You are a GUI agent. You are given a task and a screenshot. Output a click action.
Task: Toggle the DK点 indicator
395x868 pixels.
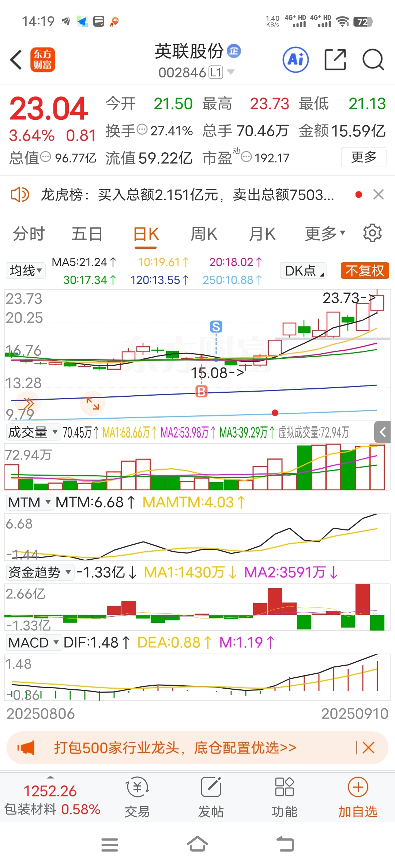303,271
